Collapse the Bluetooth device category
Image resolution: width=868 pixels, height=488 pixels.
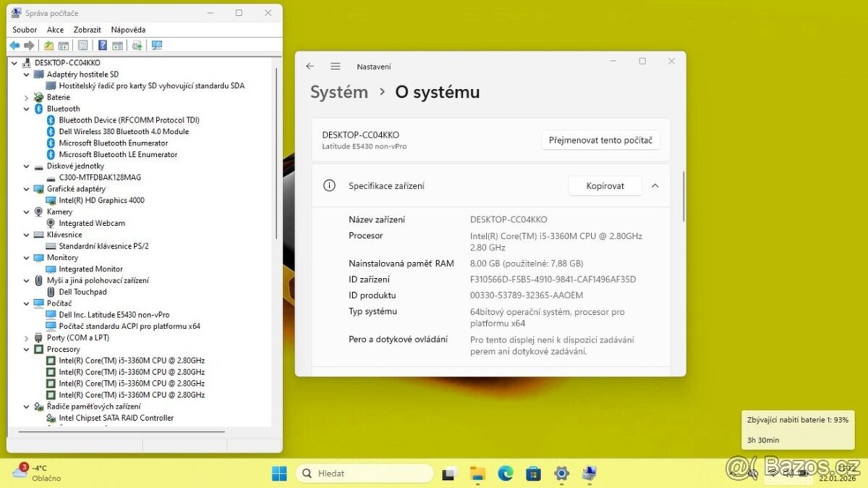[x=26, y=108]
